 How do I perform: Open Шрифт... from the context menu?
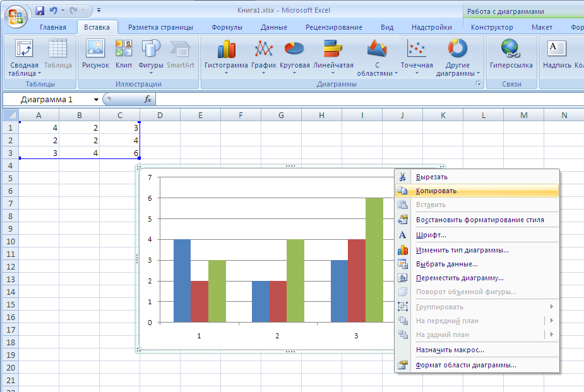477,235
